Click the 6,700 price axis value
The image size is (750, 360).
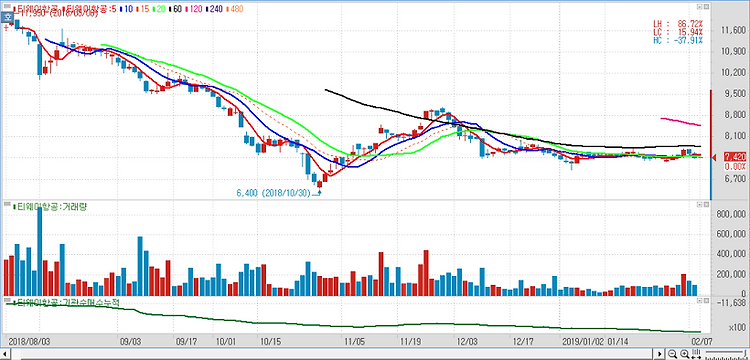click(735, 179)
